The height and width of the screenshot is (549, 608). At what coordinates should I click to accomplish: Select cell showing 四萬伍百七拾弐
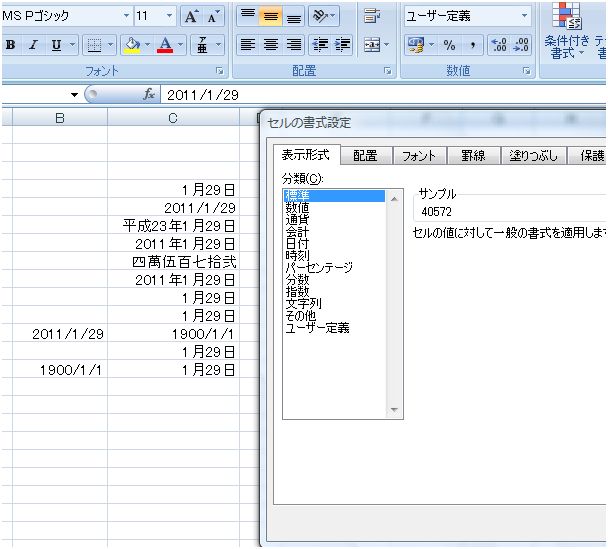click(x=173, y=262)
